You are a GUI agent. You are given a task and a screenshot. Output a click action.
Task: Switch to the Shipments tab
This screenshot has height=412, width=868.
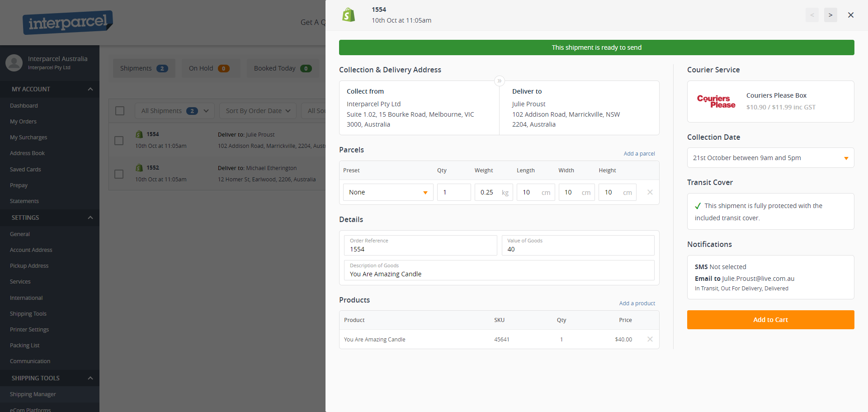[x=144, y=68]
